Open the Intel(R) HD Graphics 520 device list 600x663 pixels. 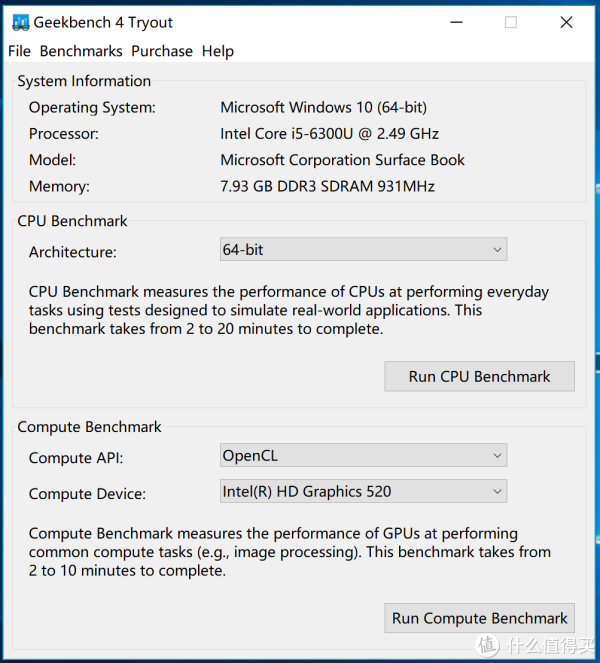pos(363,491)
